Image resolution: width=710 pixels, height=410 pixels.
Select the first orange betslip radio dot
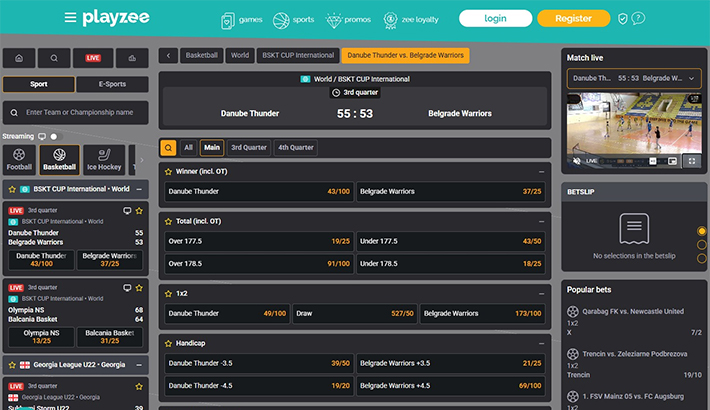click(x=702, y=231)
